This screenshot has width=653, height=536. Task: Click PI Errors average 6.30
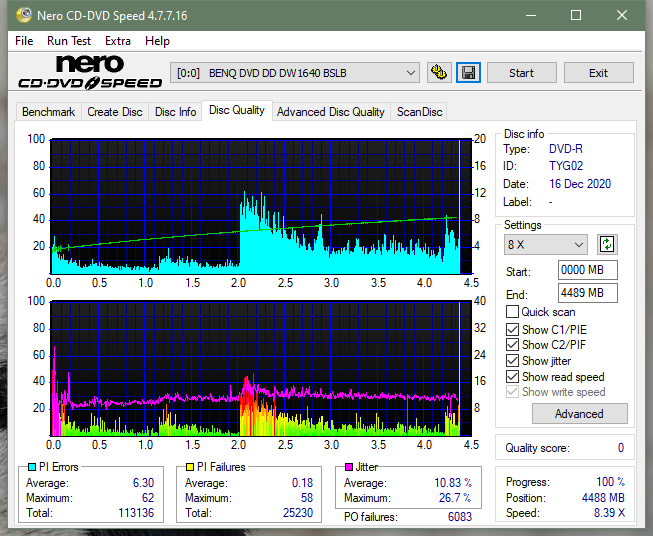click(143, 483)
